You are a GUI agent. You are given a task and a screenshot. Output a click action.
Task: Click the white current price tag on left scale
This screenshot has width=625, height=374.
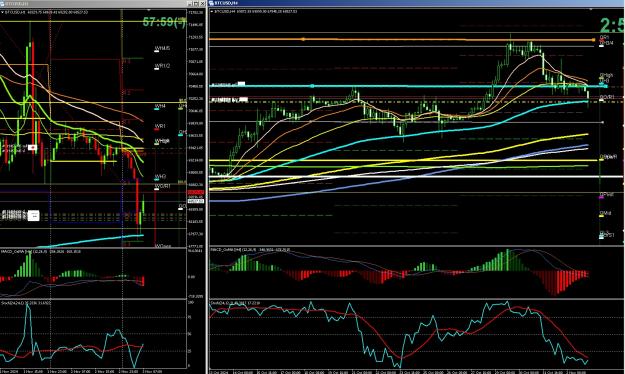coord(196,201)
